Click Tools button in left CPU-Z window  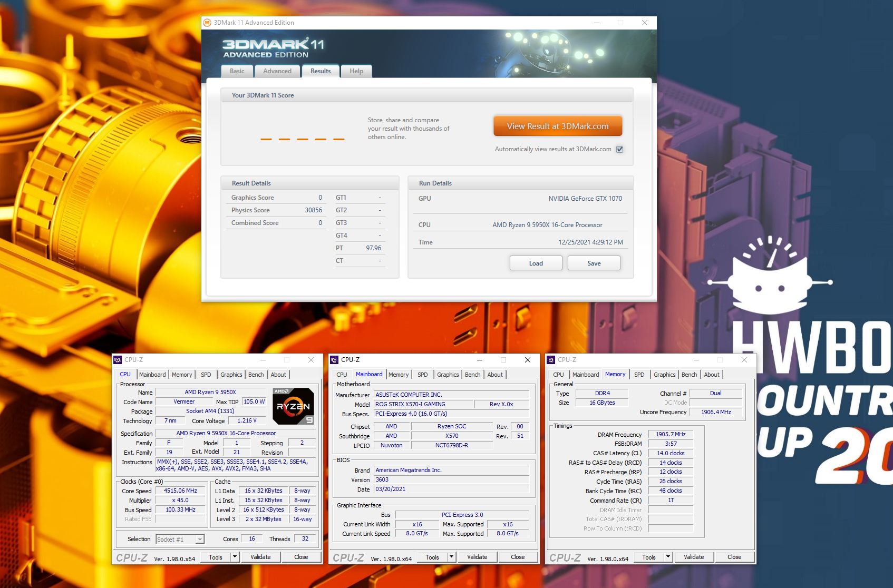(x=216, y=557)
